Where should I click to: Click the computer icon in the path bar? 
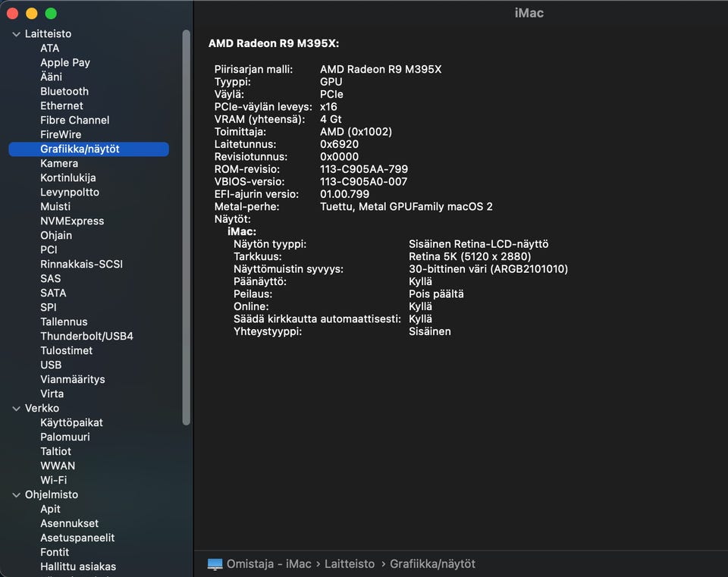pos(215,564)
